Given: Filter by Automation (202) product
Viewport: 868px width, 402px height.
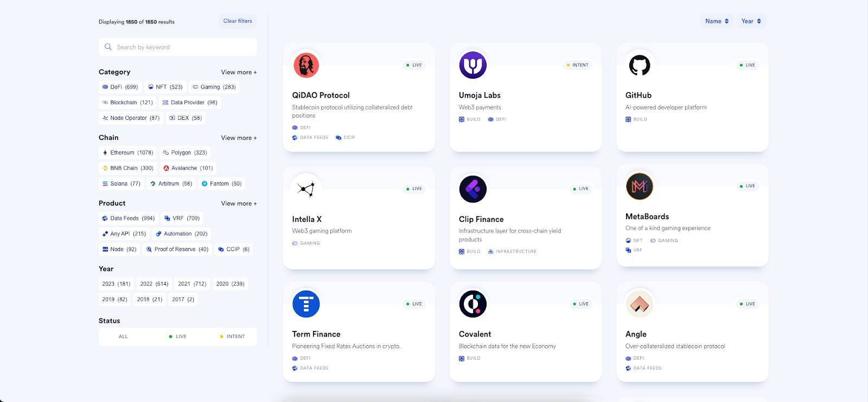Looking at the screenshot, I should (x=182, y=234).
